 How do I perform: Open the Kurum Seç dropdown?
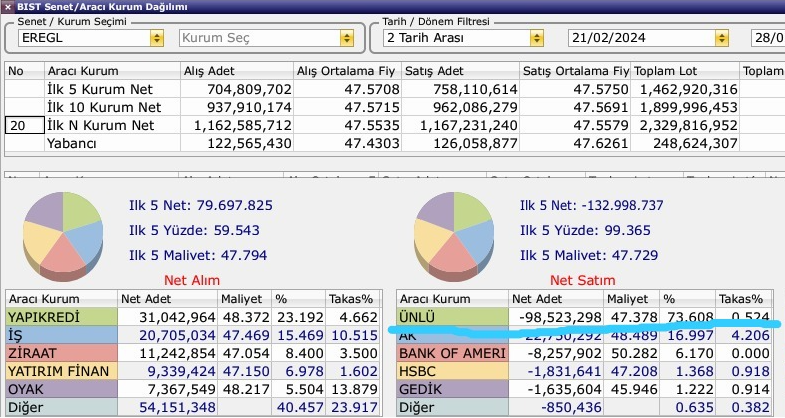(346, 38)
